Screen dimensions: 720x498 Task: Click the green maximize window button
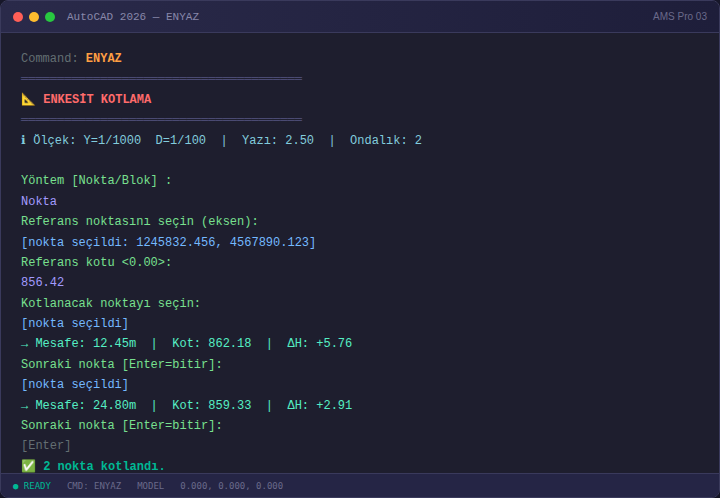point(50,17)
